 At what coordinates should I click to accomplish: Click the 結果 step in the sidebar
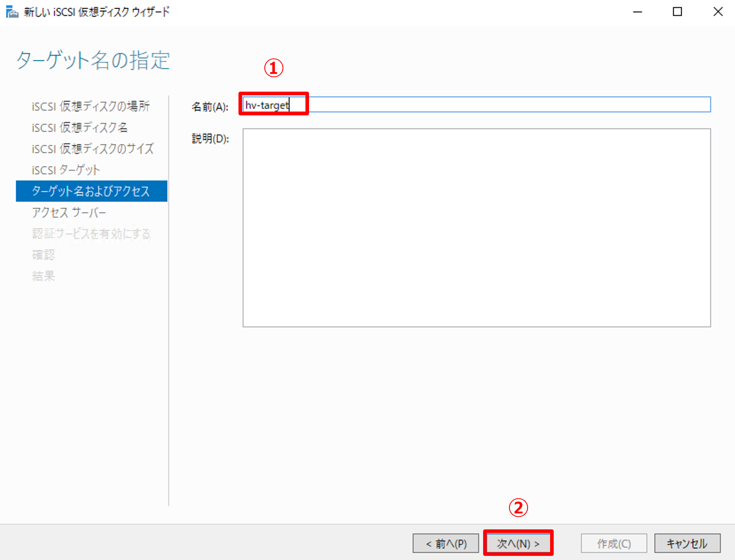[x=43, y=276]
